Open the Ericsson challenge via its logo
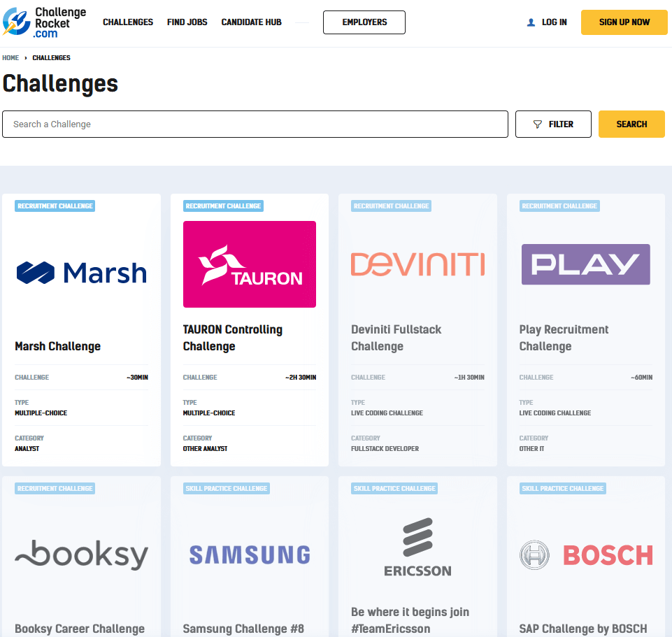 [x=417, y=545]
